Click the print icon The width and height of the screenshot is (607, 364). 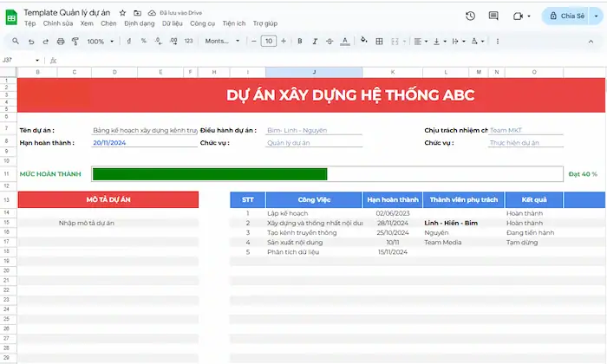61,41
